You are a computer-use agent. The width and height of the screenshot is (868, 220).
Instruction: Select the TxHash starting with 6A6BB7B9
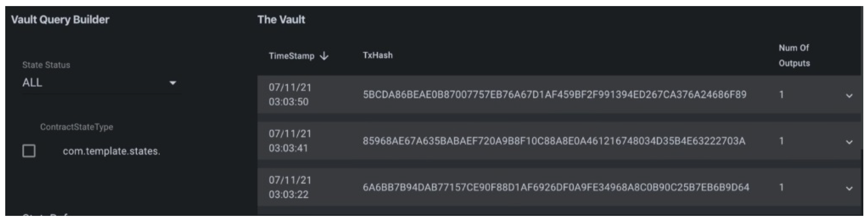[x=556, y=187]
